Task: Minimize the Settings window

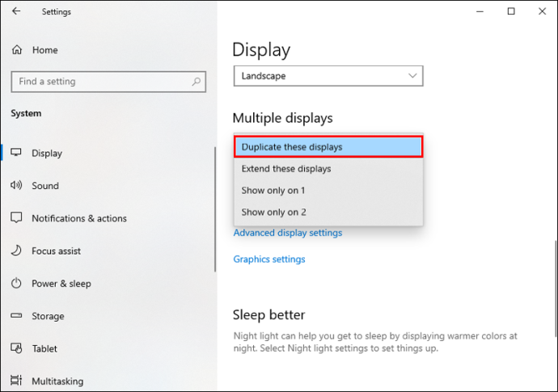Action: pyautogui.click(x=480, y=11)
